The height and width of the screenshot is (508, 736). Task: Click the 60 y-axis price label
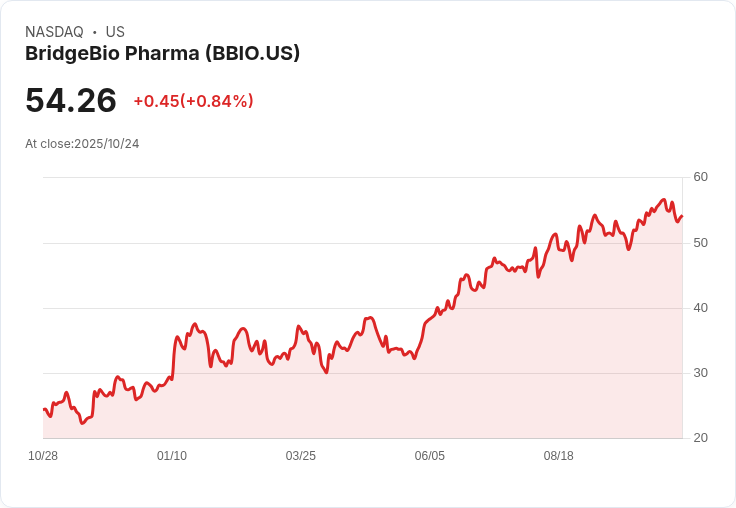[x=700, y=177]
